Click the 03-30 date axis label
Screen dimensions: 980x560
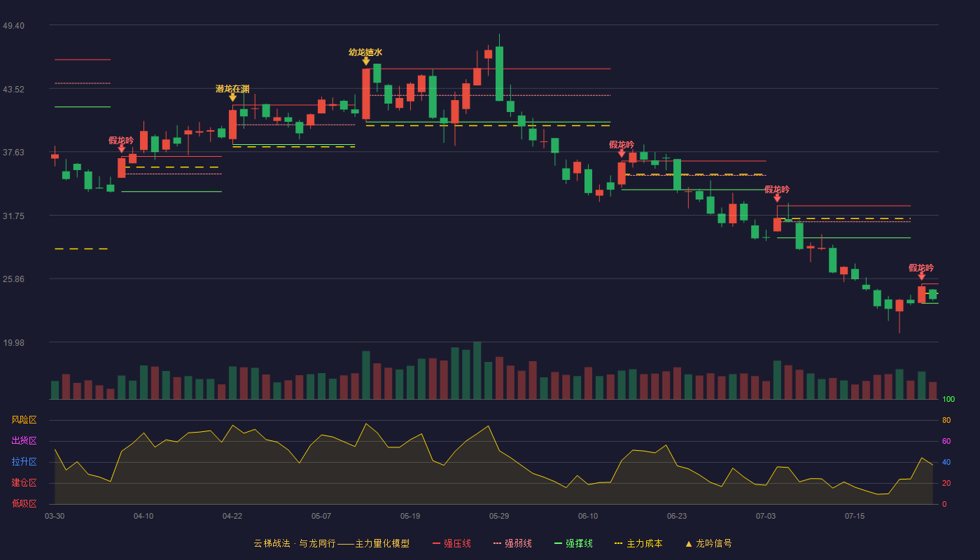pyautogui.click(x=55, y=516)
